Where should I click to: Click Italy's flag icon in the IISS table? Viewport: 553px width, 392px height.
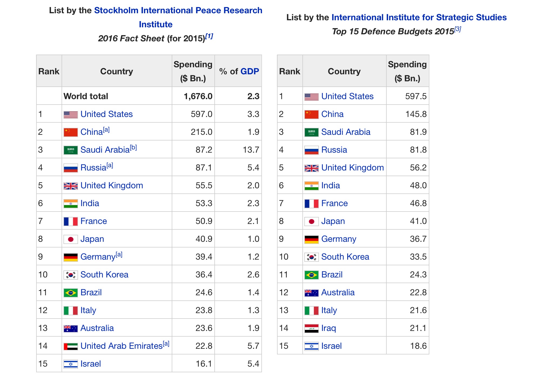click(x=312, y=311)
